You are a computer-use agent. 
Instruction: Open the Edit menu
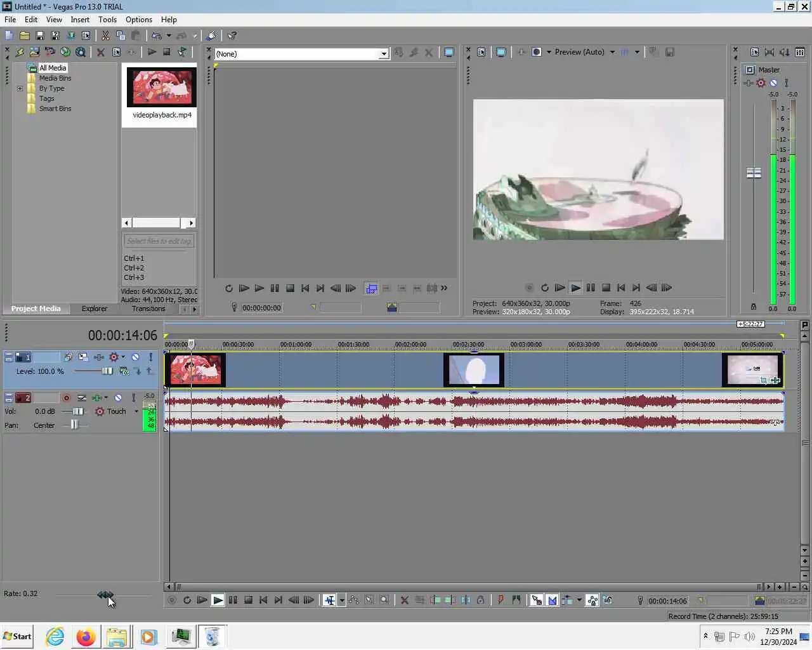coord(31,20)
